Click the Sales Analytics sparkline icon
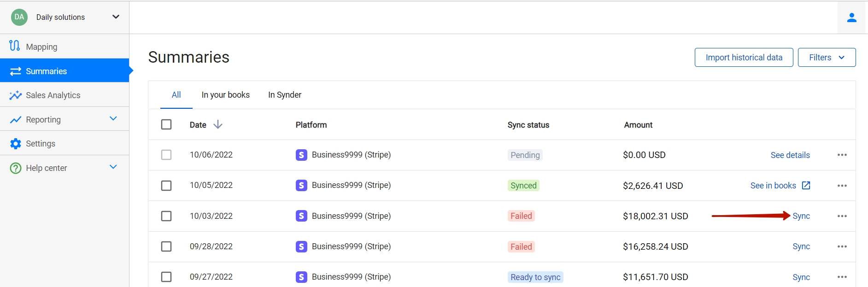The width and height of the screenshot is (868, 287). (x=16, y=95)
